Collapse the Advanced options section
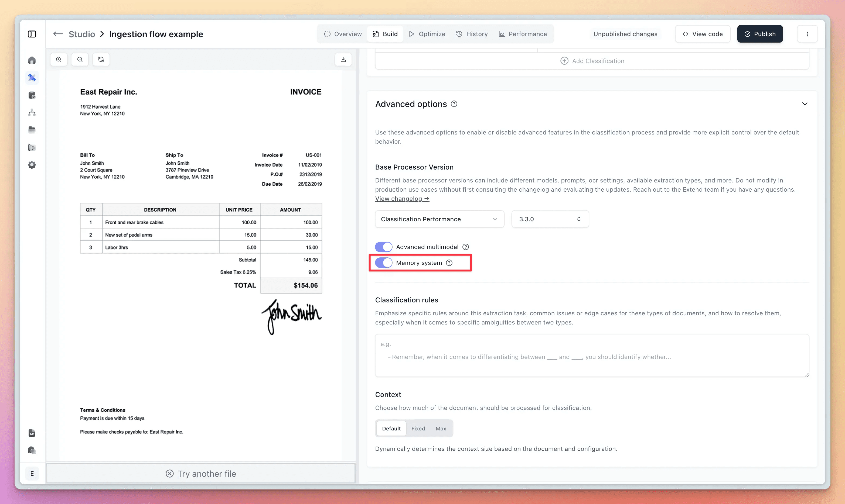The height and width of the screenshot is (504, 845). [805, 103]
